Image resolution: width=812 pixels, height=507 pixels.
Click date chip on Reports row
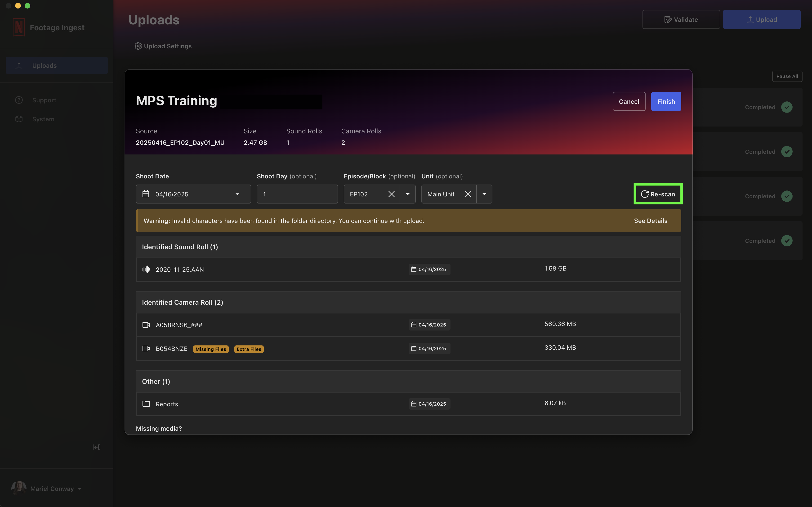429,404
